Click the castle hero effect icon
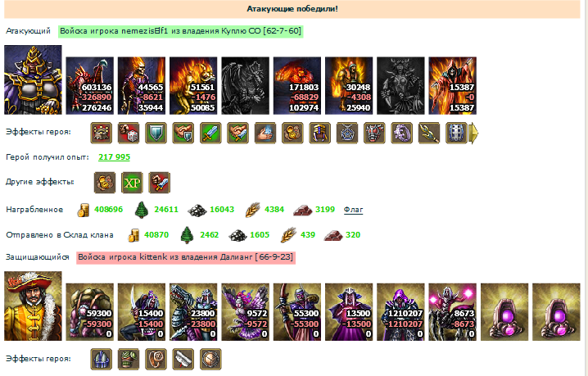Screen dimensions: 588x376 (102, 133)
